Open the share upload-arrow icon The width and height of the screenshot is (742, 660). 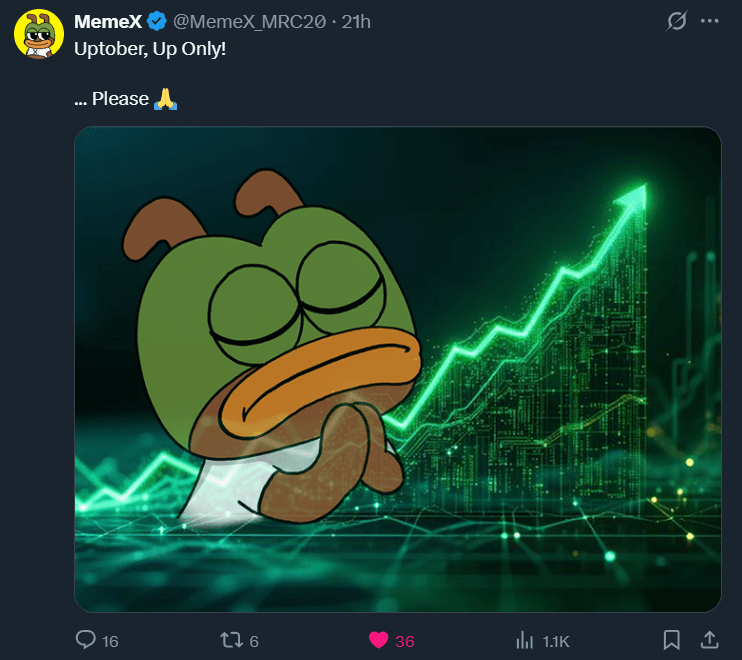pyautogui.click(x=709, y=640)
